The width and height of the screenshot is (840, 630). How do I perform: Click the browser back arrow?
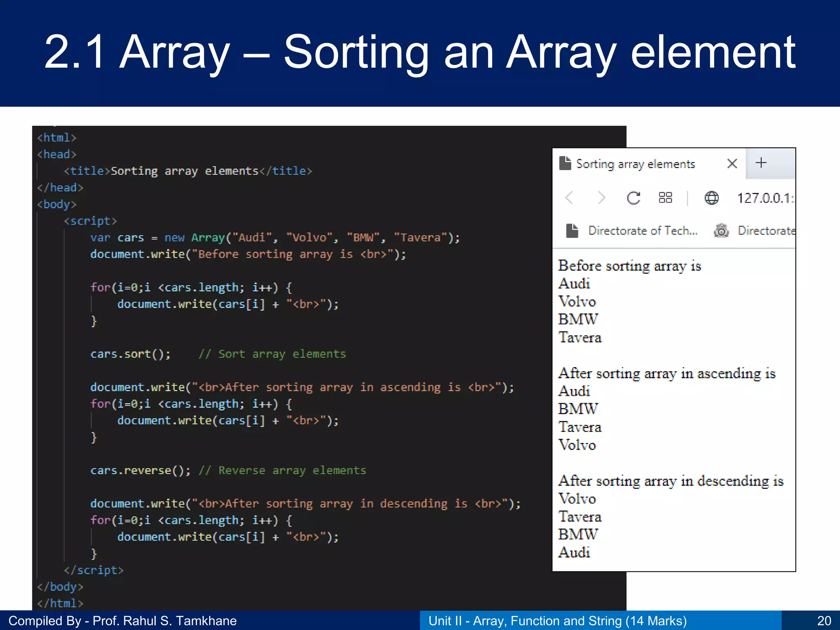click(x=569, y=198)
